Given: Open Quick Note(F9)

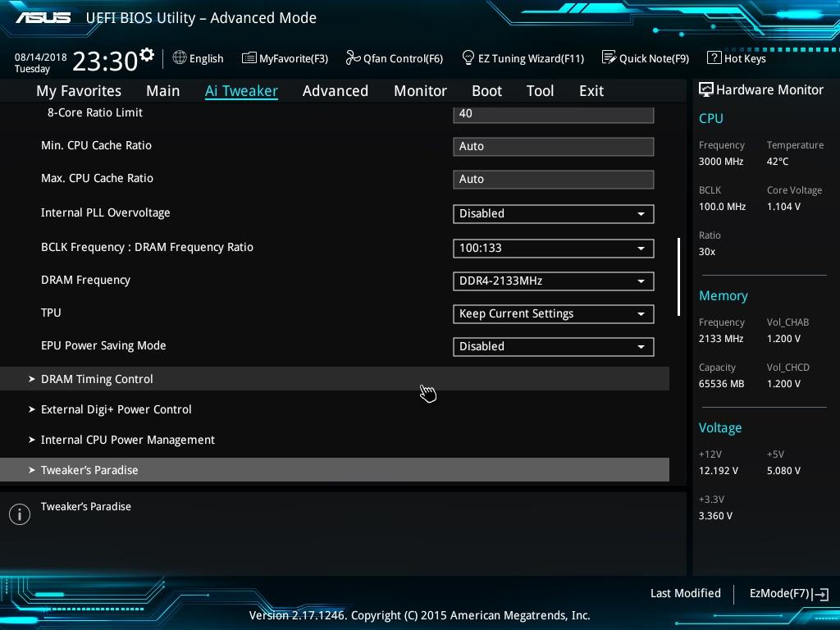Looking at the screenshot, I should click(646, 58).
